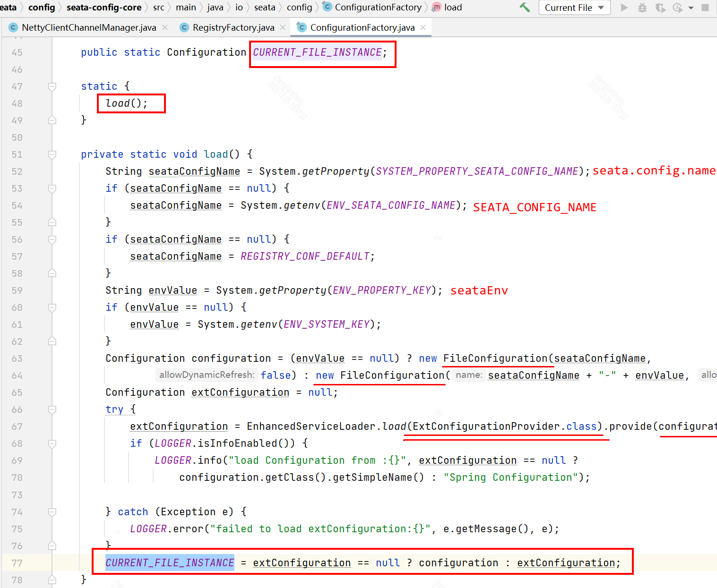717x588 pixels.
Task: Collapse fold end marker at line 58
Action: [x=52, y=273]
